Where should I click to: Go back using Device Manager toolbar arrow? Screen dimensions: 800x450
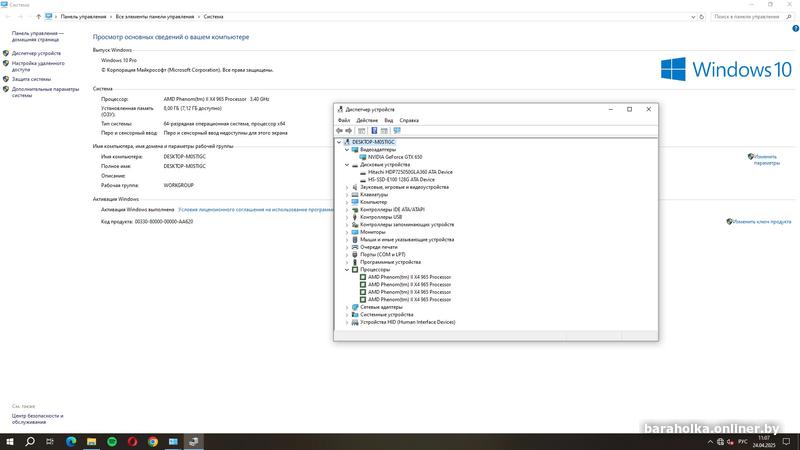339,131
